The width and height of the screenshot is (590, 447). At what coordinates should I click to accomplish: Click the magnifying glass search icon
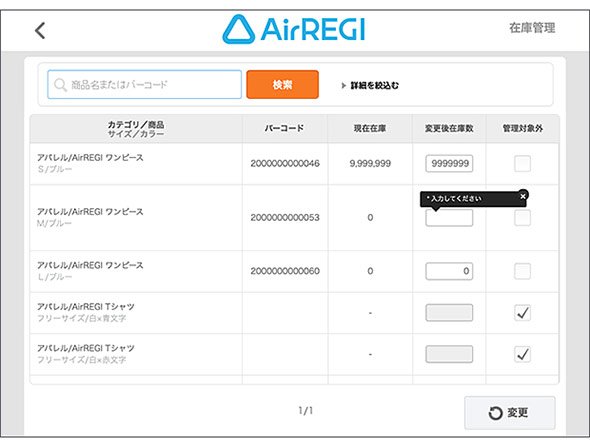[60, 85]
